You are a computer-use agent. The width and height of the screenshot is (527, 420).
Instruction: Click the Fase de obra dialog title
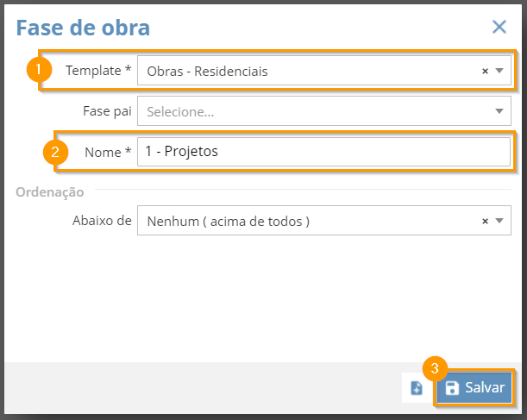(x=83, y=28)
